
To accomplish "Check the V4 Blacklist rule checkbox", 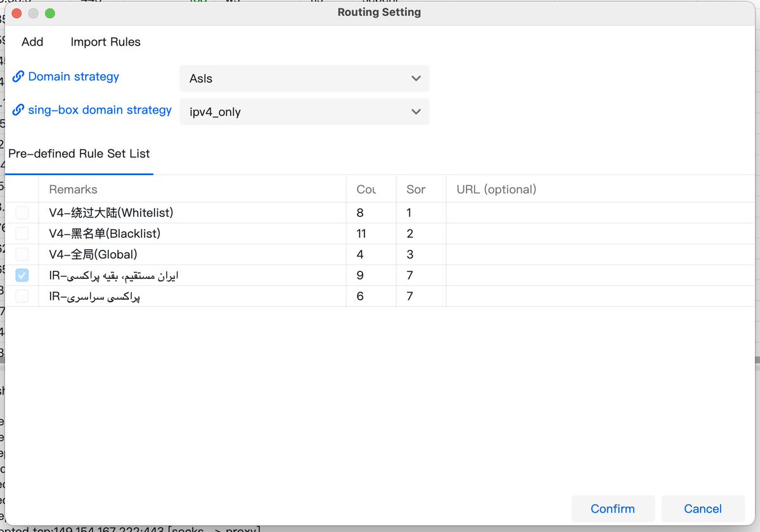I will coord(22,234).
